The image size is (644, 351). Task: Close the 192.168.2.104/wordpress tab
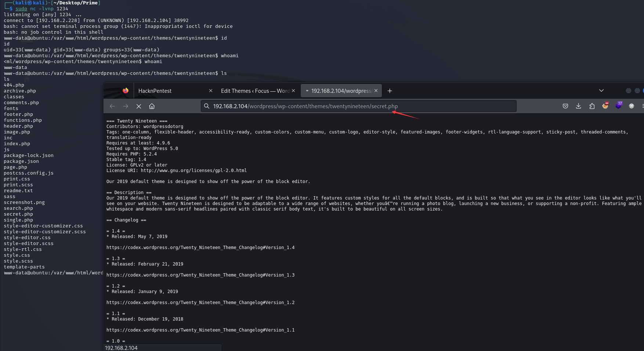coord(376,91)
